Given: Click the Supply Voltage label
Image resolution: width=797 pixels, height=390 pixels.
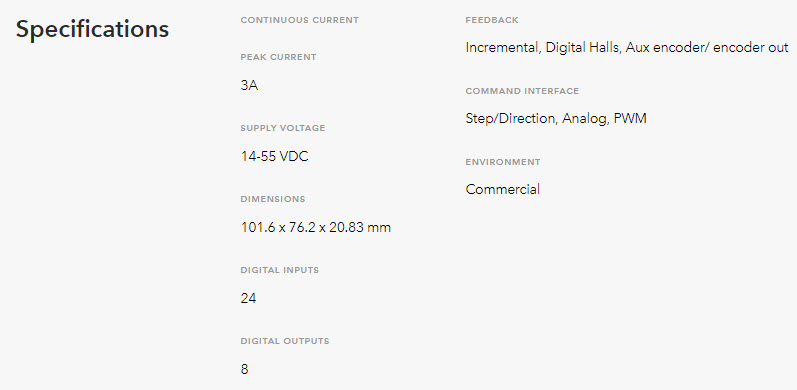Looking at the screenshot, I should coord(283,128).
